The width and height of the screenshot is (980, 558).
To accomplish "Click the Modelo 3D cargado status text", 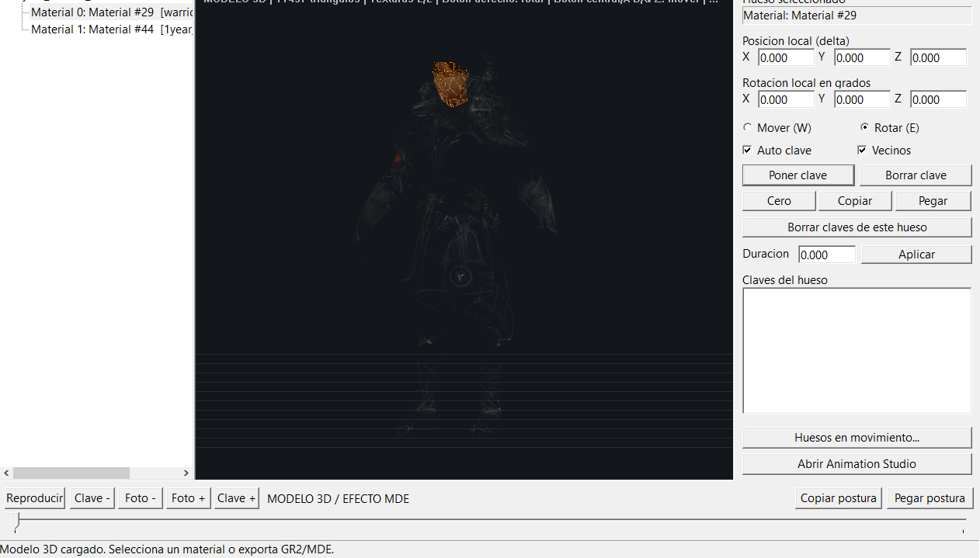I will (x=167, y=549).
